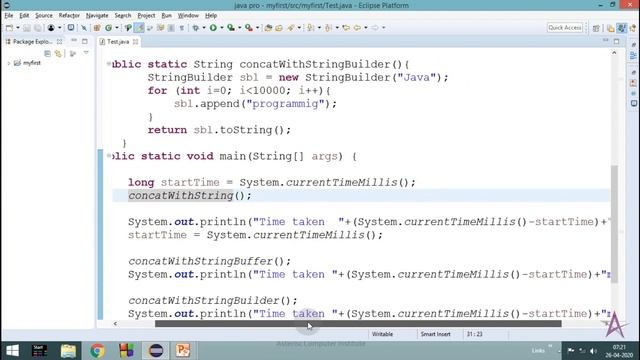Collapse the concatWithStringBuilder method fold marker
The height and width of the screenshot is (360, 640).
109,64
